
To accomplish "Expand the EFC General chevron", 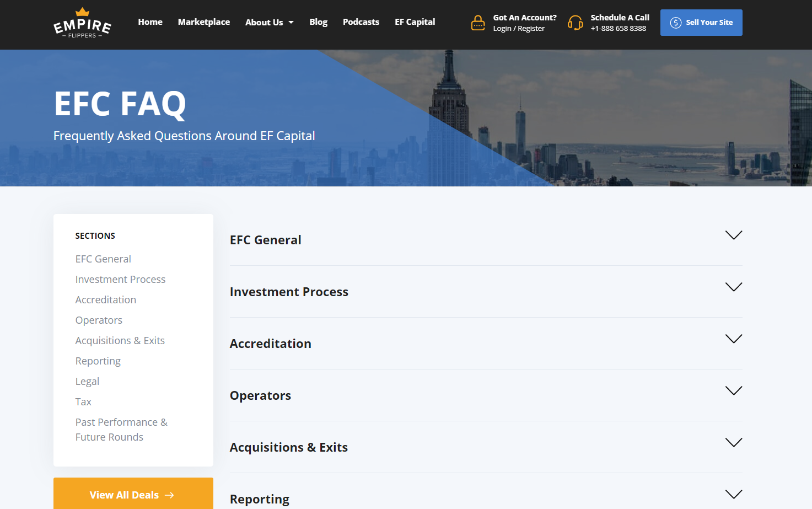I will click(734, 235).
